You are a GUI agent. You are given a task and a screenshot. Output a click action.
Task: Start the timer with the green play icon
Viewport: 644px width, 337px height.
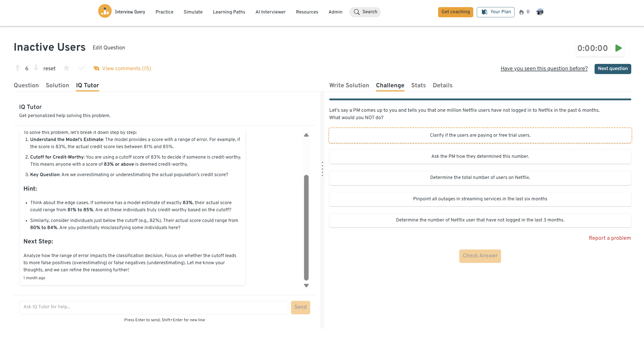pos(619,48)
